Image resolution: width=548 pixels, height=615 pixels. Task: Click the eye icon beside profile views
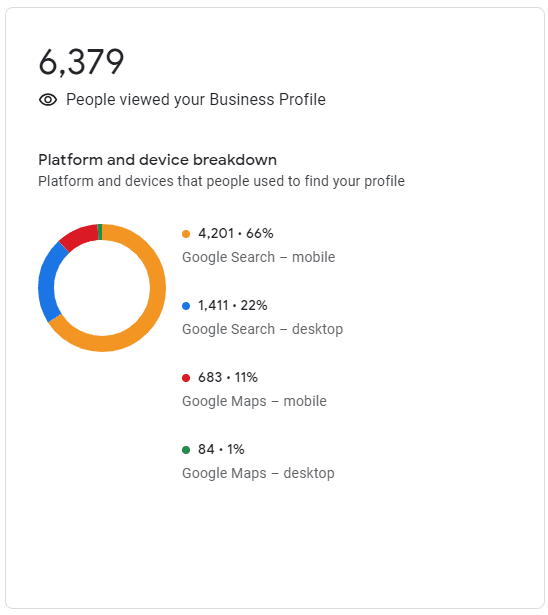pos(48,100)
